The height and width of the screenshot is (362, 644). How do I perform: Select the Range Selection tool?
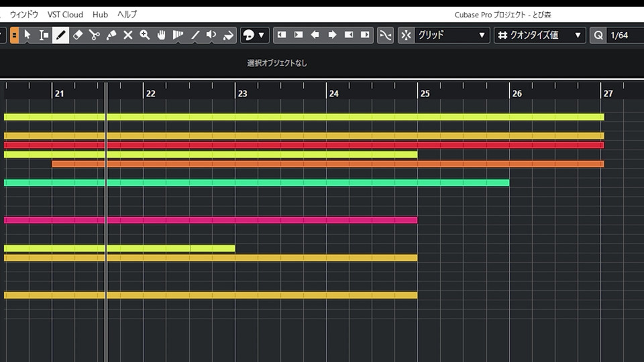coord(44,35)
